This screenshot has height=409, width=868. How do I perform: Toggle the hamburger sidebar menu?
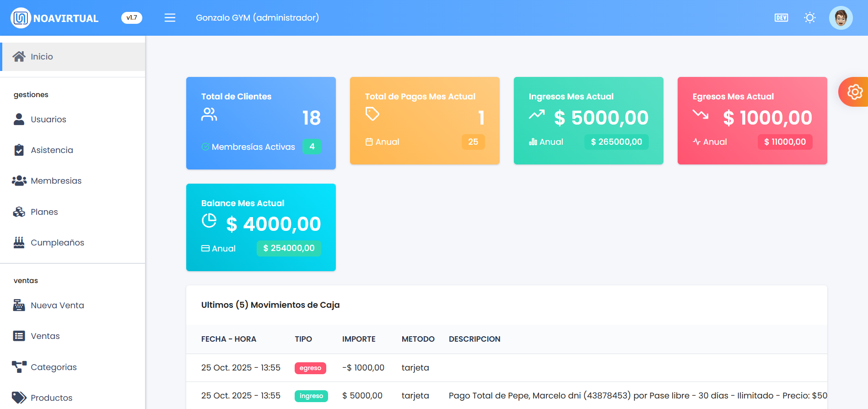(x=170, y=18)
